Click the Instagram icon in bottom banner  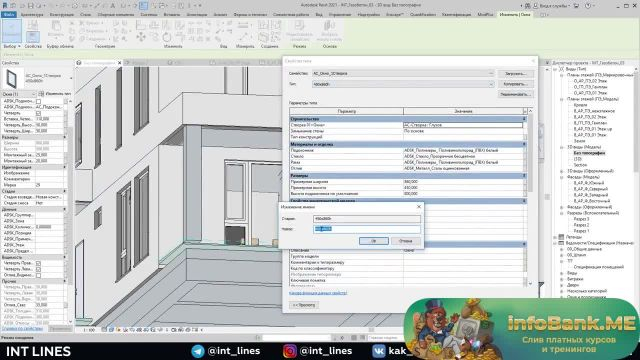(x=289, y=351)
